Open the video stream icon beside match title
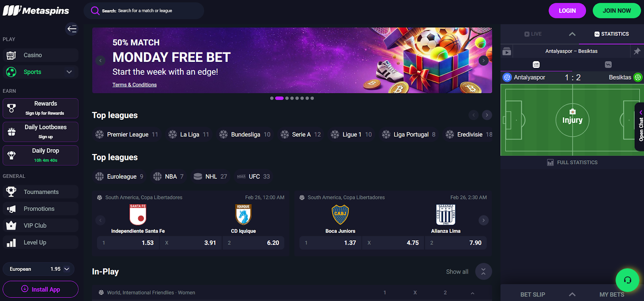The image size is (644, 301). point(507,51)
